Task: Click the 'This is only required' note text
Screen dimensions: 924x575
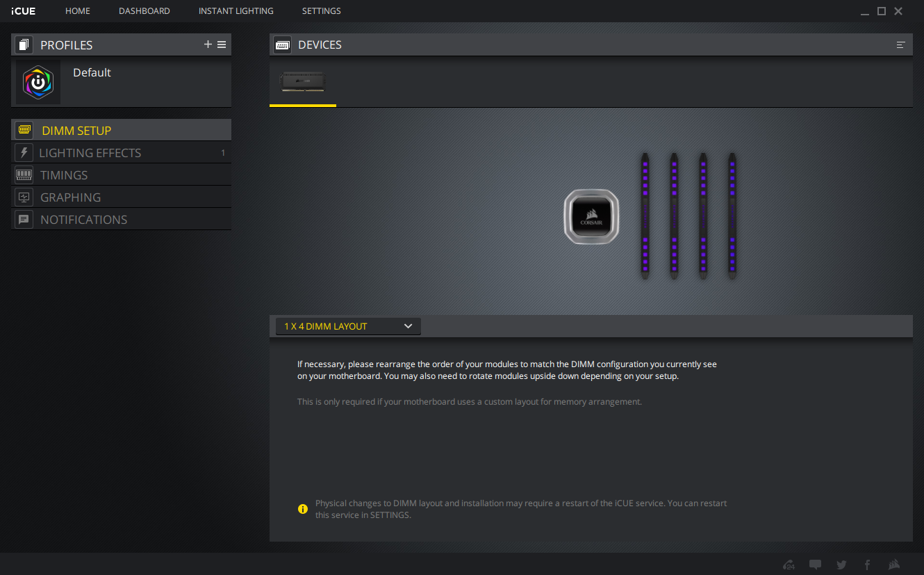Action: (x=470, y=402)
